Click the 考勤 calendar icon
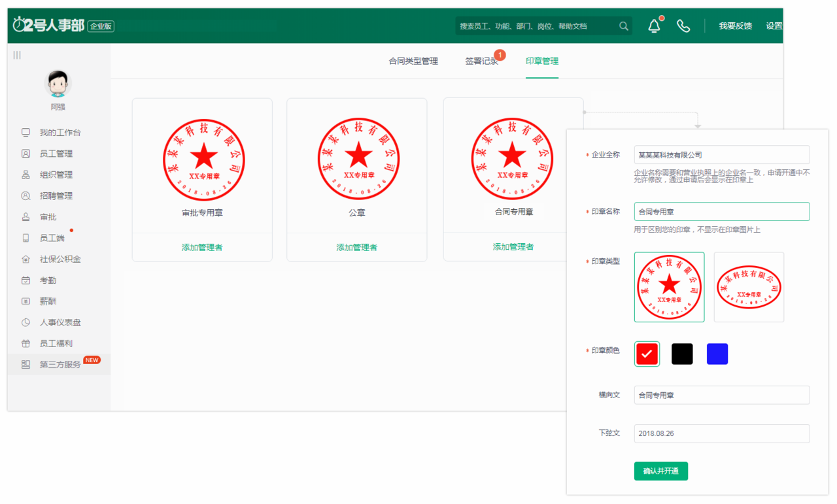Viewport: 837px width, 504px height. point(26,280)
